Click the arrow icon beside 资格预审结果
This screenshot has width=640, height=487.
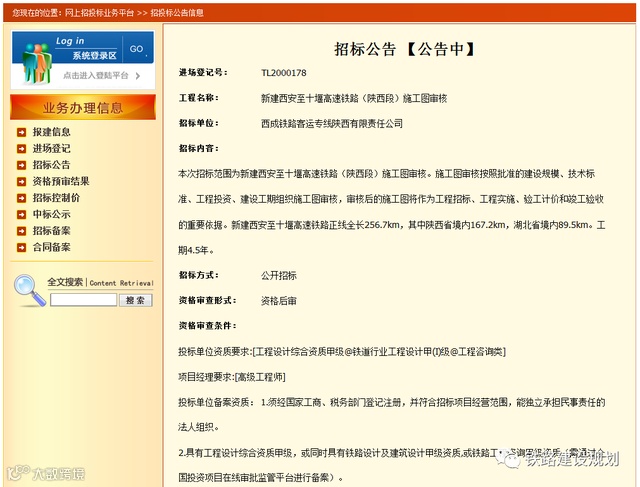click(x=21, y=182)
